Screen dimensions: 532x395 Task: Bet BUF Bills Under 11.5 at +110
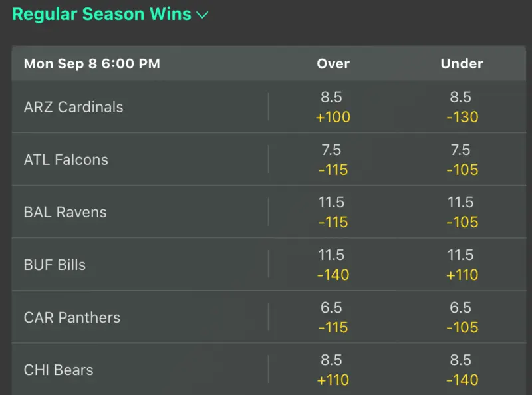click(462, 265)
